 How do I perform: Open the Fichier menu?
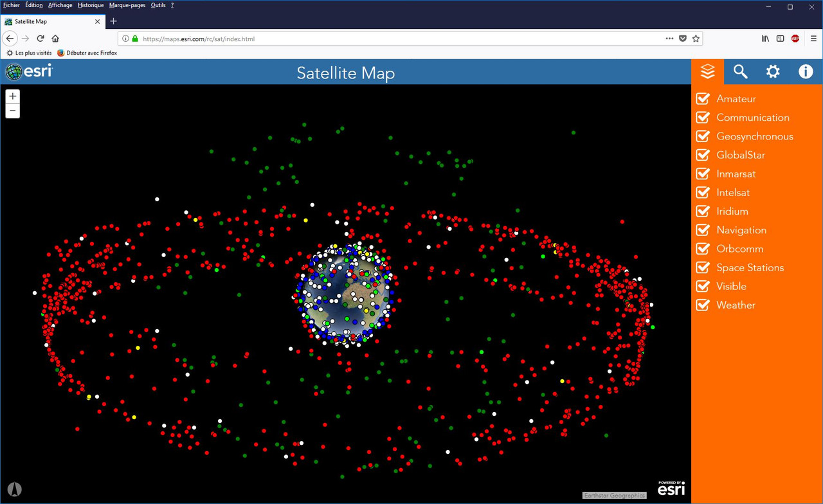tap(12, 5)
